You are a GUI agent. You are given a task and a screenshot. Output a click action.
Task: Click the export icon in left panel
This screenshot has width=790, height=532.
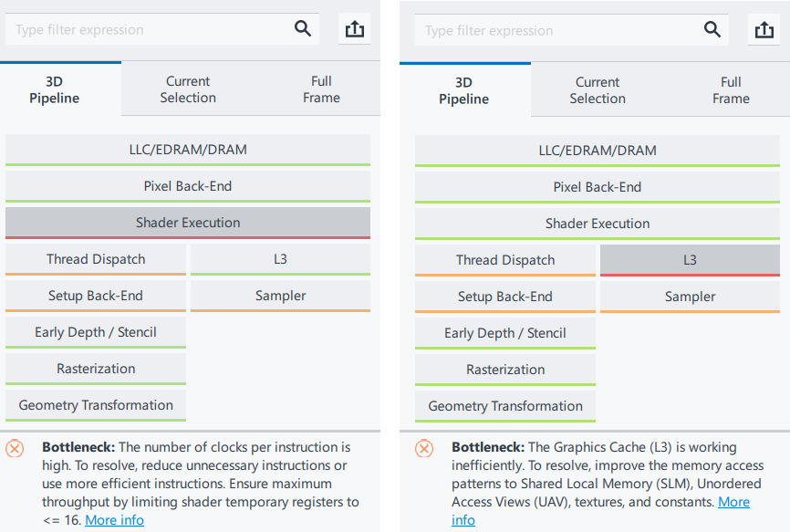pos(355,29)
